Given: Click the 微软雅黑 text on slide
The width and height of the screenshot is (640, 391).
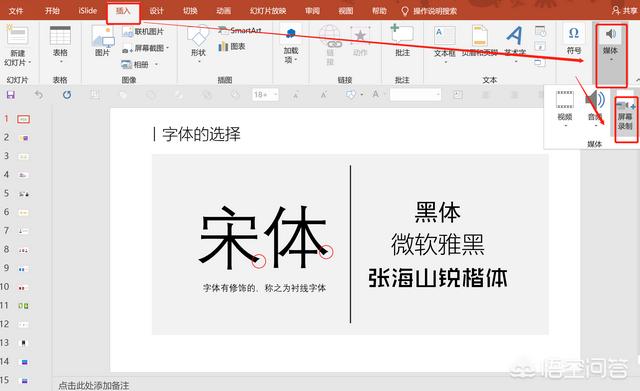Looking at the screenshot, I should tap(438, 244).
